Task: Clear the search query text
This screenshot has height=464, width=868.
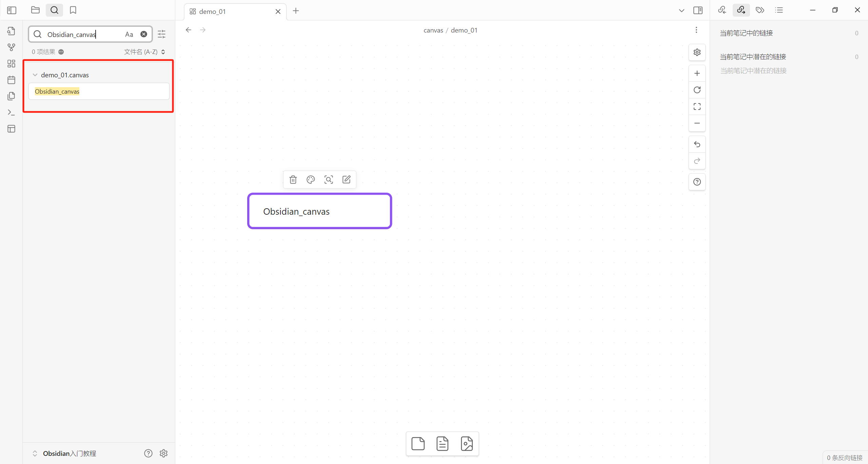Action: click(144, 34)
